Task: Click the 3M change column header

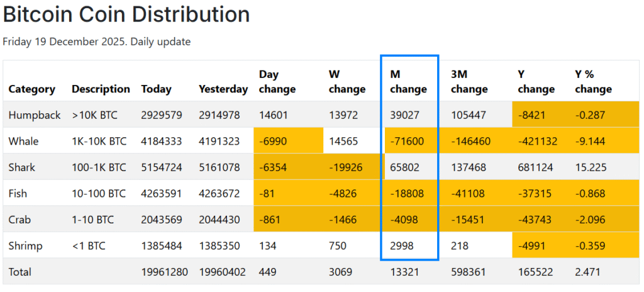Action: (469, 82)
